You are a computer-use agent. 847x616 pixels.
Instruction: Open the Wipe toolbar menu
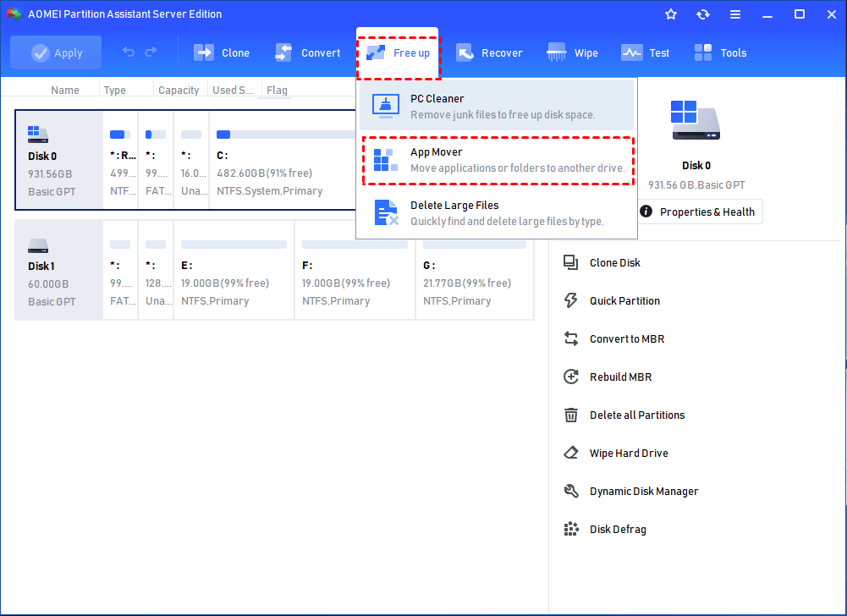pos(572,53)
